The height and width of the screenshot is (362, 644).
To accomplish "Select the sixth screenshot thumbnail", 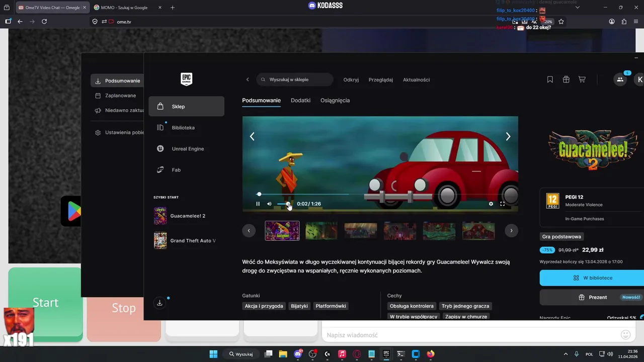I will pos(478,231).
